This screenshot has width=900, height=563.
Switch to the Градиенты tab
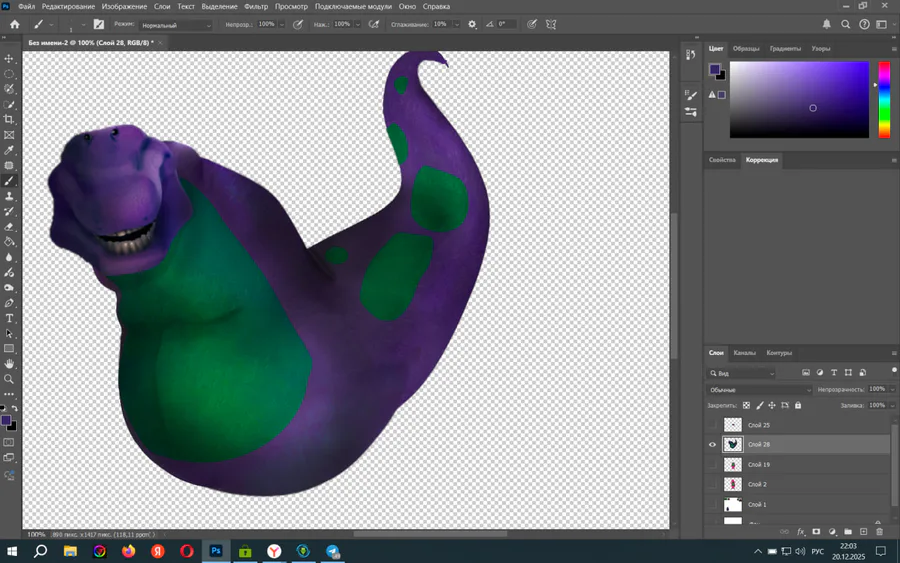click(785, 49)
